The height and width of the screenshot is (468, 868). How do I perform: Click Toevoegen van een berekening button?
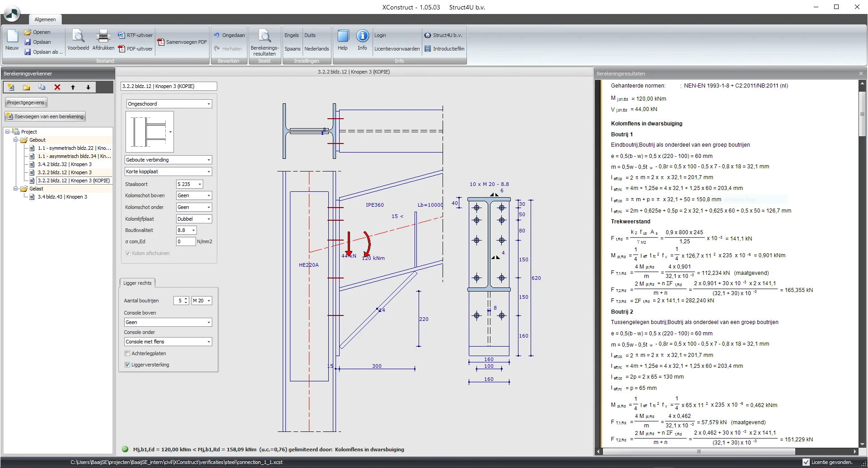pos(45,116)
